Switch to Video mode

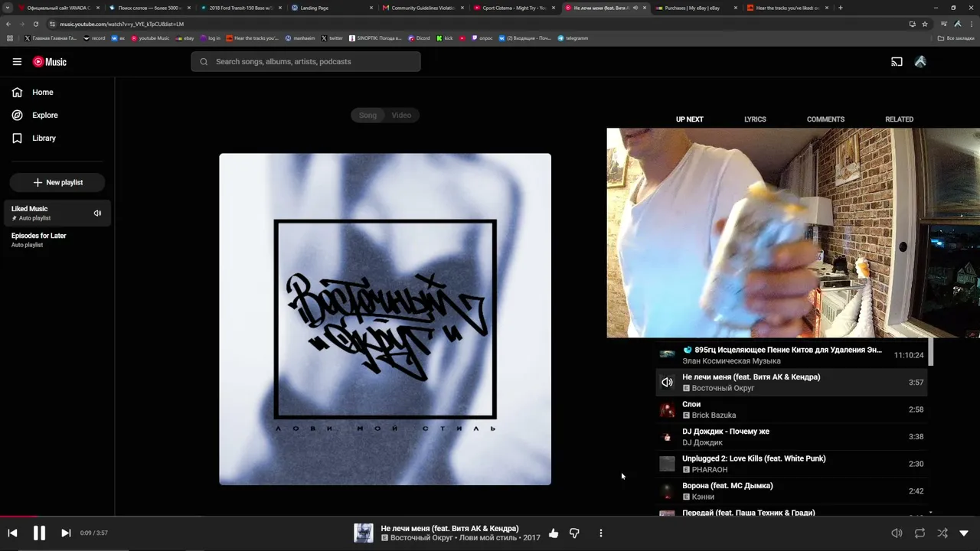tap(402, 116)
